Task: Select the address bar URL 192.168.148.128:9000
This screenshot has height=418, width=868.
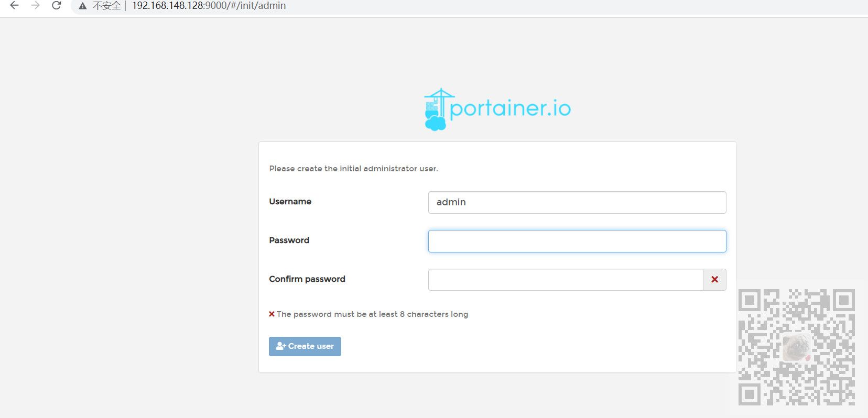Action: point(209,6)
